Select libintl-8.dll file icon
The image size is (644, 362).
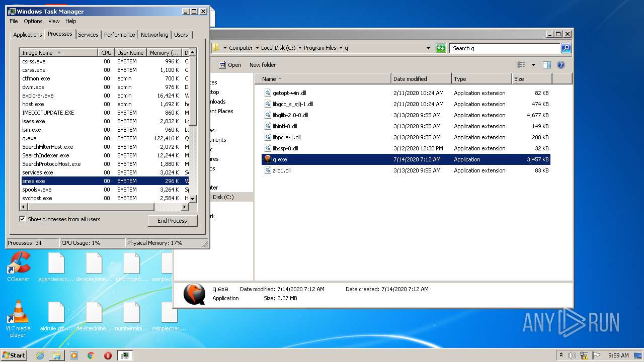[268, 126]
